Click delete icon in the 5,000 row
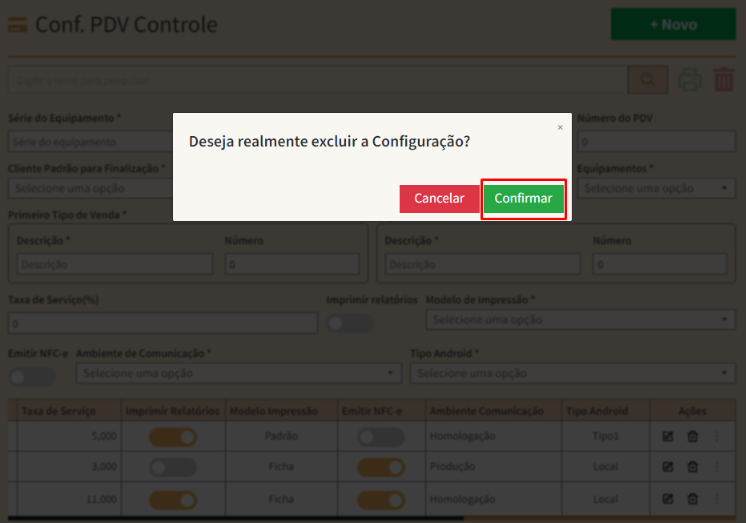This screenshot has height=523, width=746. [x=693, y=436]
